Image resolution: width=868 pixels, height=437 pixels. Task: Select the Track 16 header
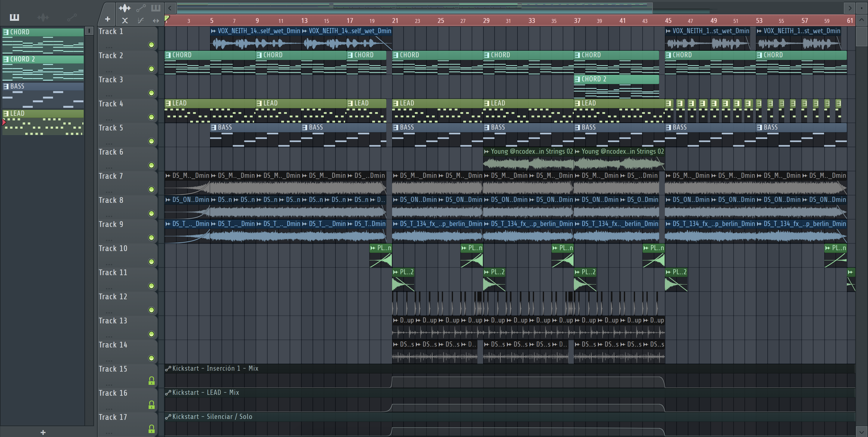point(127,400)
